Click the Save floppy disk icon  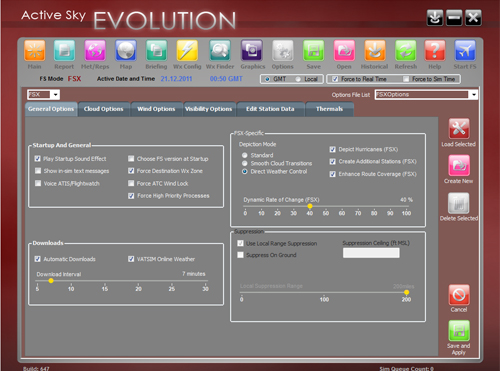313,51
